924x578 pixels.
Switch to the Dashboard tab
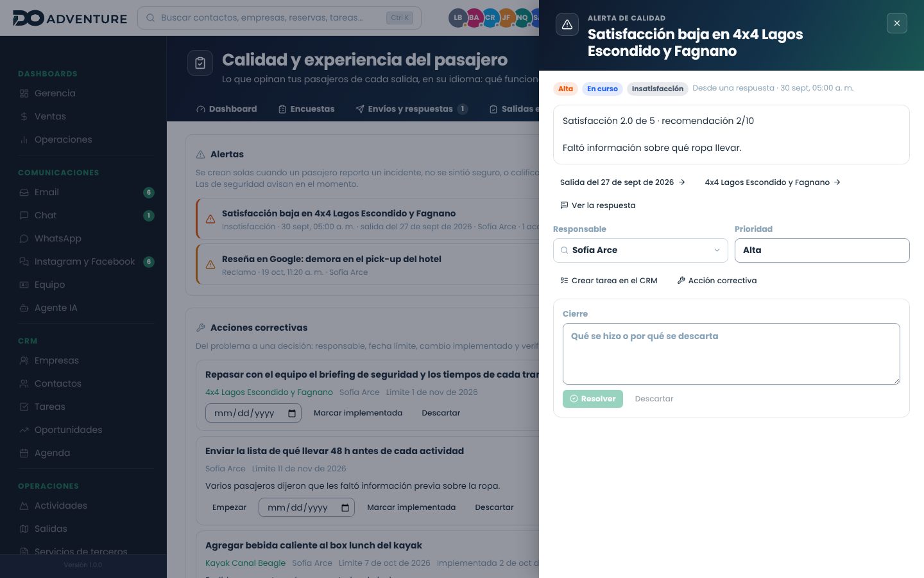click(227, 109)
